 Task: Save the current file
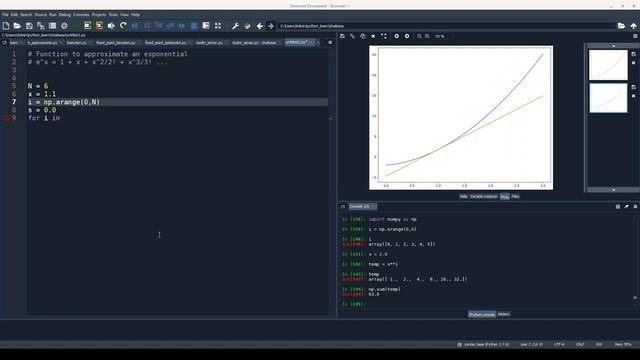[x=29, y=26]
